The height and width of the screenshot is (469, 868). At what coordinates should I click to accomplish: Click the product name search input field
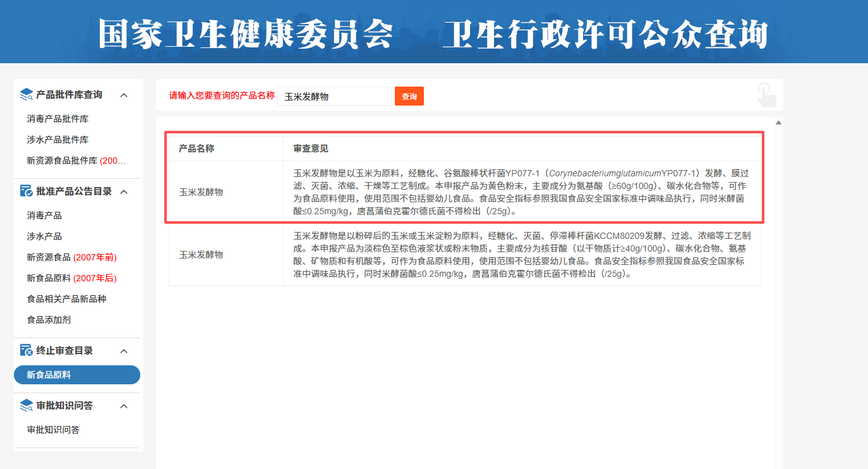pyautogui.click(x=335, y=96)
